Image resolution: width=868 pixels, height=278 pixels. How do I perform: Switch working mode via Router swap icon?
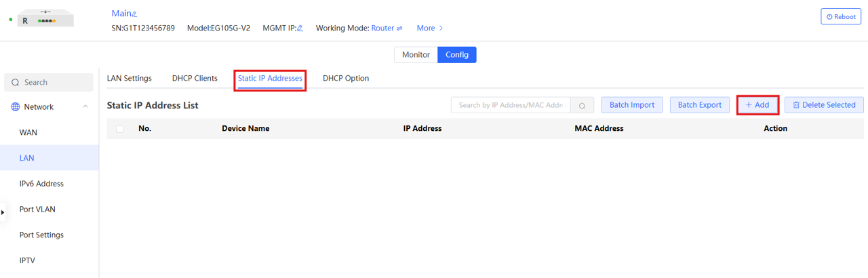coord(399,28)
